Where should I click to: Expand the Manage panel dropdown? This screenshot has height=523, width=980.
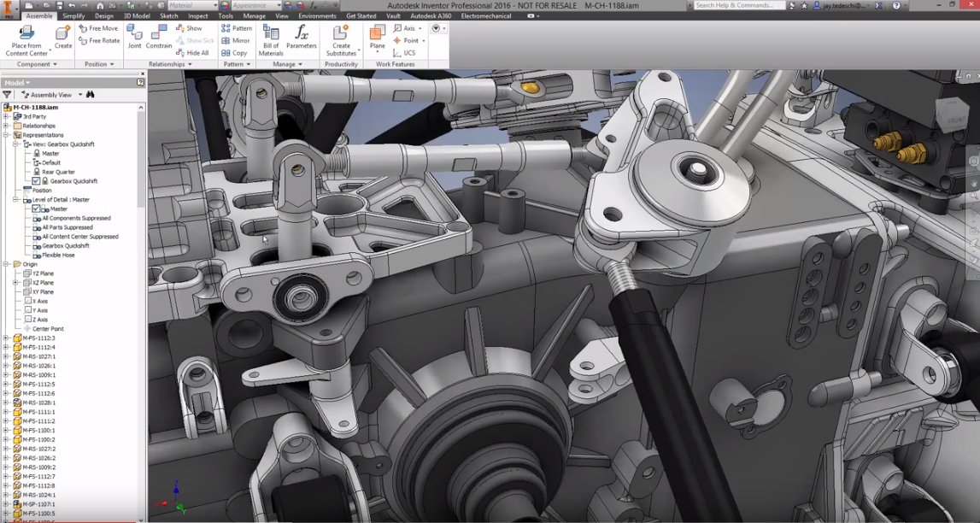[x=301, y=64]
